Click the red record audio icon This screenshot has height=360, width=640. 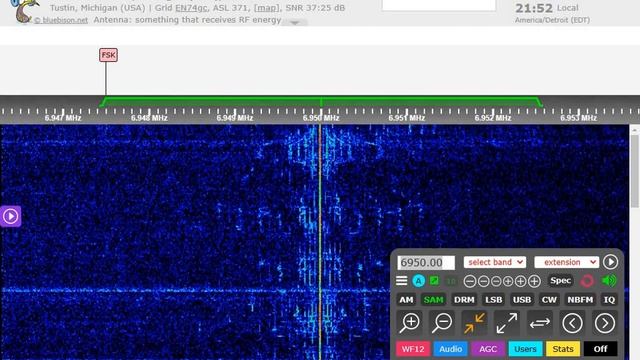click(x=587, y=281)
